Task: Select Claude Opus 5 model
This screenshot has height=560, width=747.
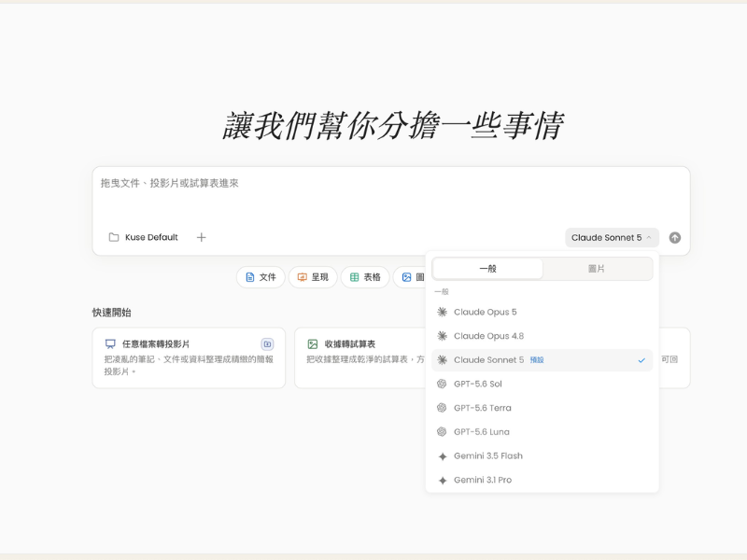Action: click(542, 312)
